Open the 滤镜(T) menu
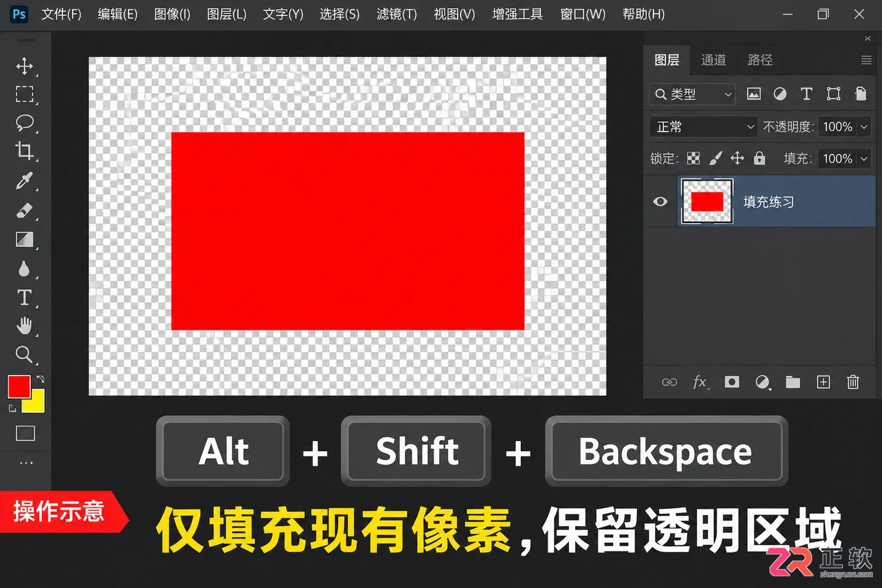Viewport: 882px width, 588px height. pyautogui.click(x=397, y=14)
